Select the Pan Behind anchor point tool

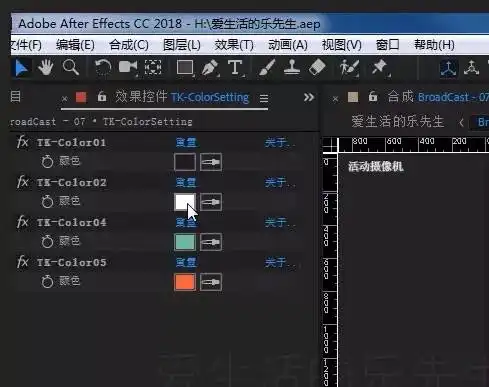point(153,68)
